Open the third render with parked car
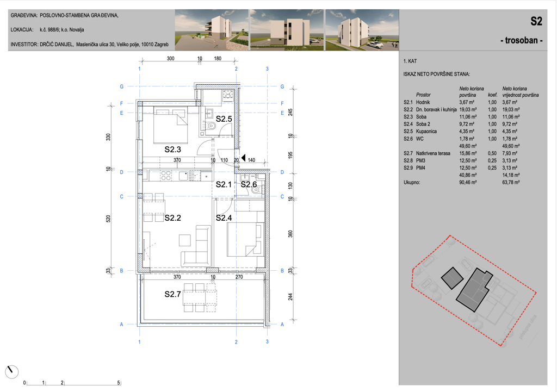557x392 pixels. point(362,30)
